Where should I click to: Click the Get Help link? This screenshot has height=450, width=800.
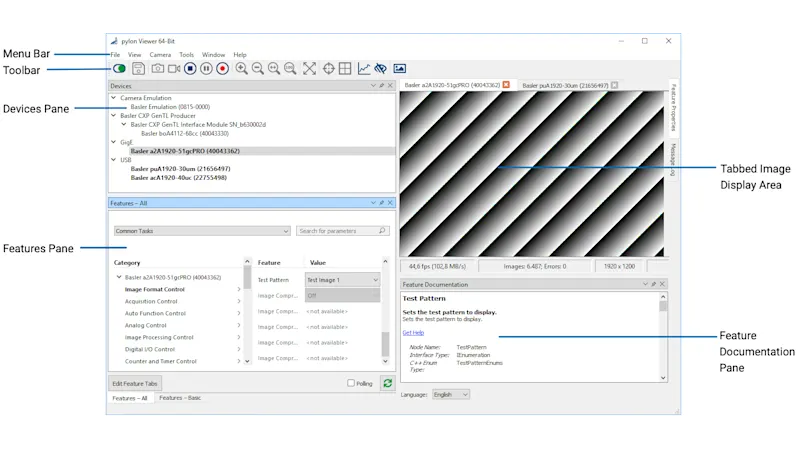(x=413, y=332)
